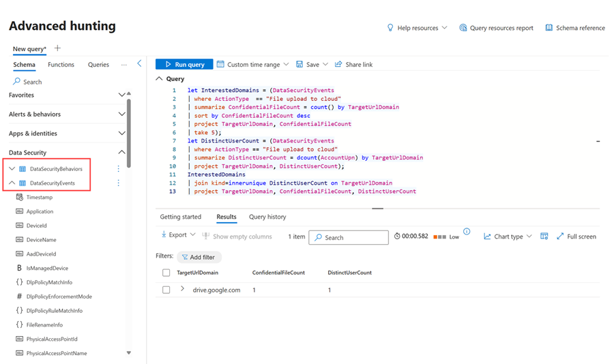This screenshot has height=364, width=614.
Task: Tick the select-all results header checkbox
Action: click(166, 273)
